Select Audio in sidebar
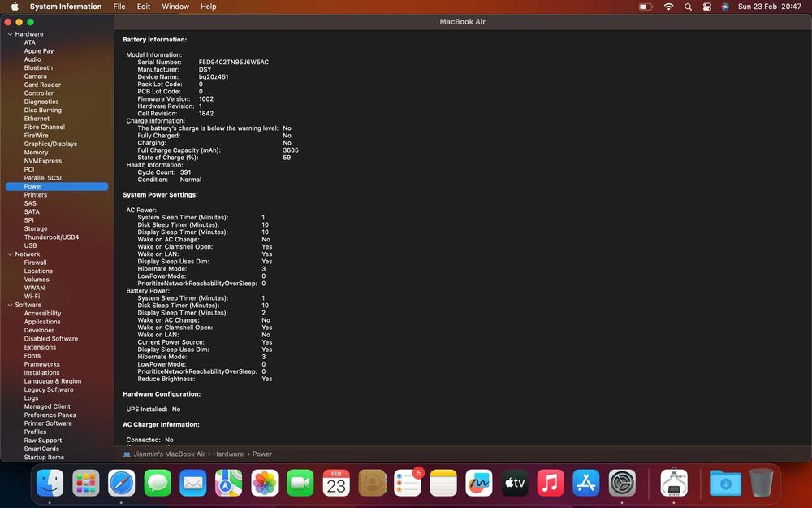Screen dimensions: 812x508 pyautogui.click(x=32, y=59)
